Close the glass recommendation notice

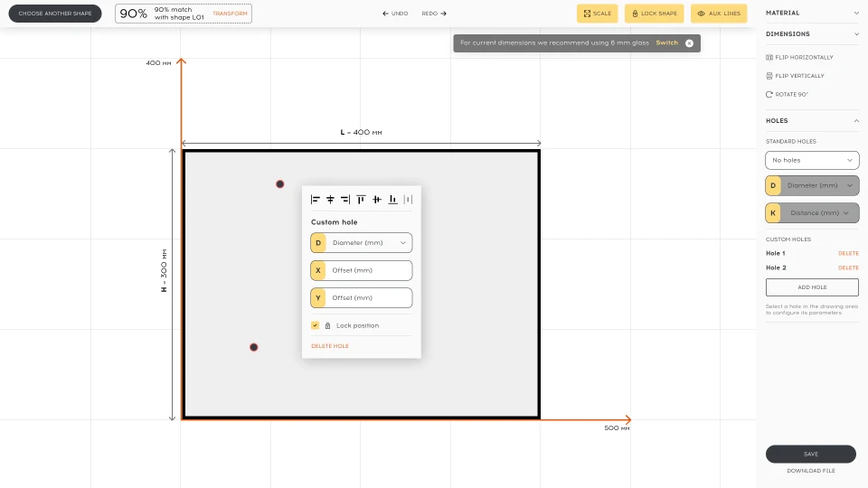[x=689, y=43]
